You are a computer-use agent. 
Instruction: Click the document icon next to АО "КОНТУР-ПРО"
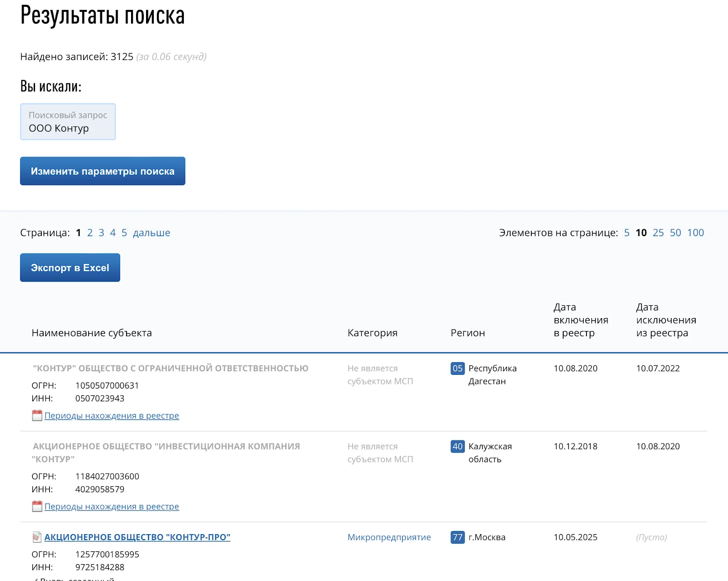coord(37,537)
